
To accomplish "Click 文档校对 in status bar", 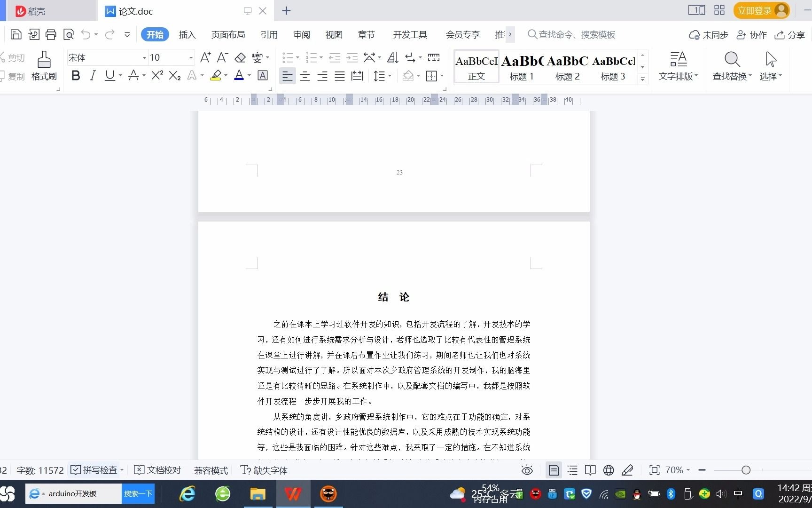I will pyautogui.click(x=157, y=470).
